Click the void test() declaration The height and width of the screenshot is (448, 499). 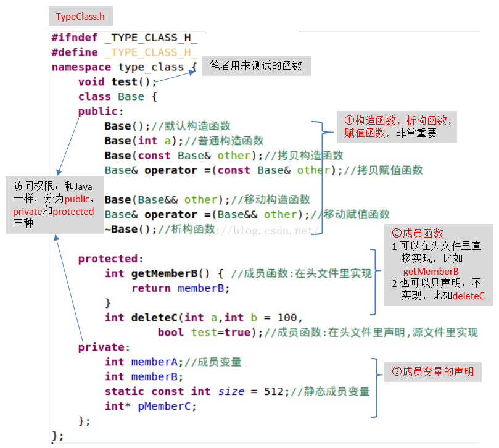(117, 82)
